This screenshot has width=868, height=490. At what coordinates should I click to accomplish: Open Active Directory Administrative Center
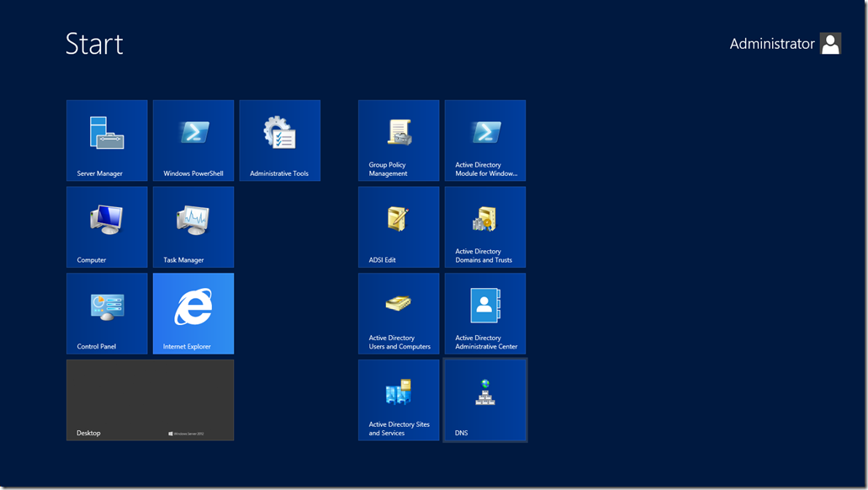pyautogui.click(x=485, y=313)
